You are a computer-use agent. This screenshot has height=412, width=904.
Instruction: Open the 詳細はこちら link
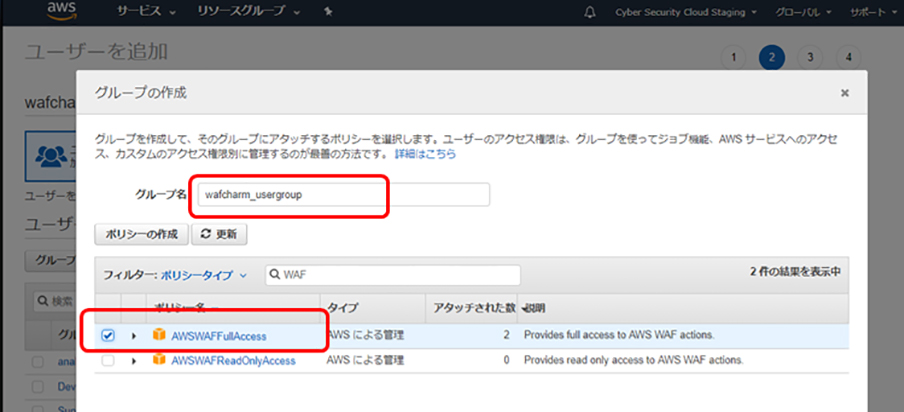coord(425,154)
